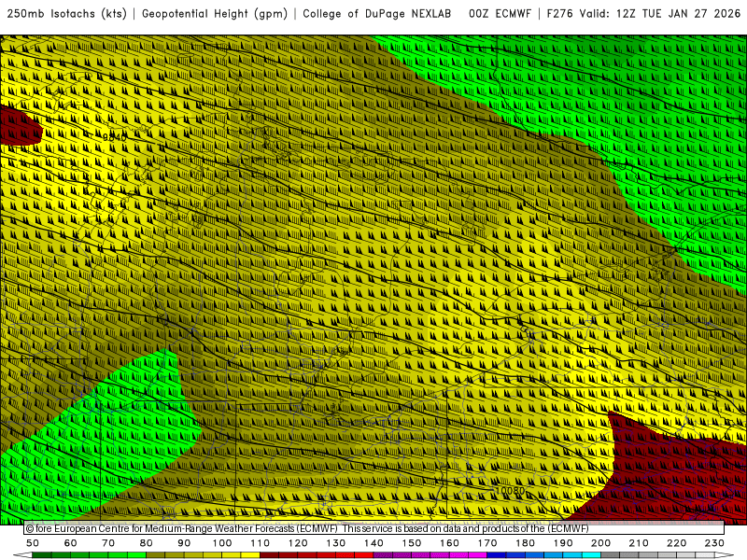Click the '00Z ECMWF' model run label
747x560 pixels.
500,14
